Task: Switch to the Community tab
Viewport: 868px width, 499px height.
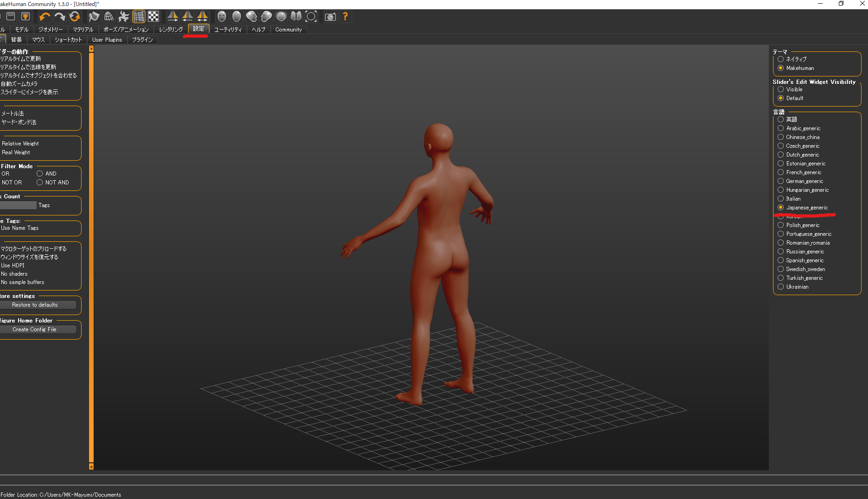Action: click(288, 30)
